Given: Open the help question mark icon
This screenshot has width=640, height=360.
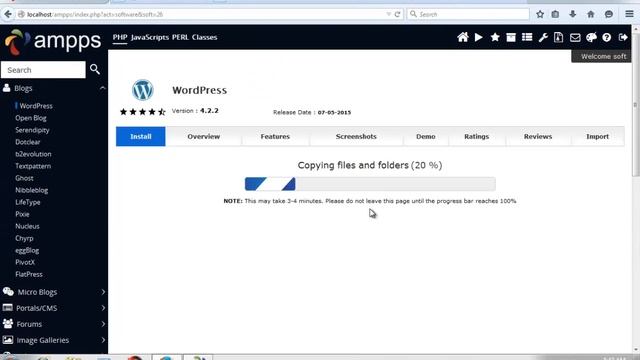Looking at the screenshot, I should 607,38.
